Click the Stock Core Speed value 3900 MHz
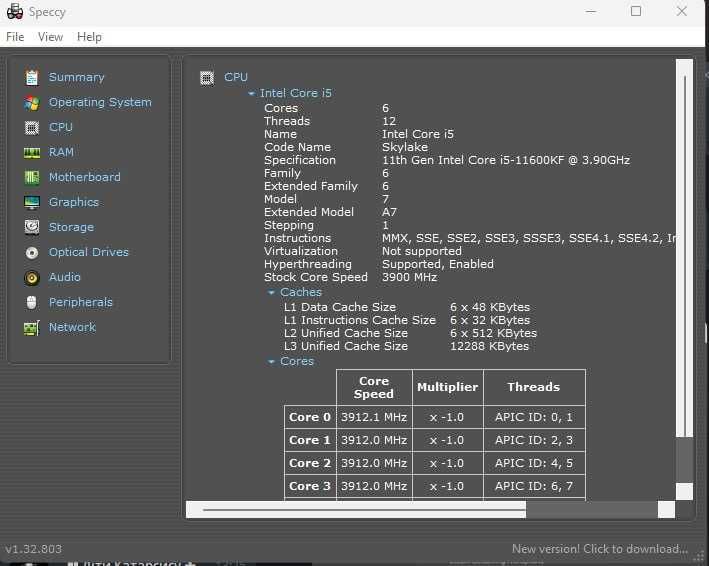The height and width of the screenshot is (566, 709). [410, 277]
